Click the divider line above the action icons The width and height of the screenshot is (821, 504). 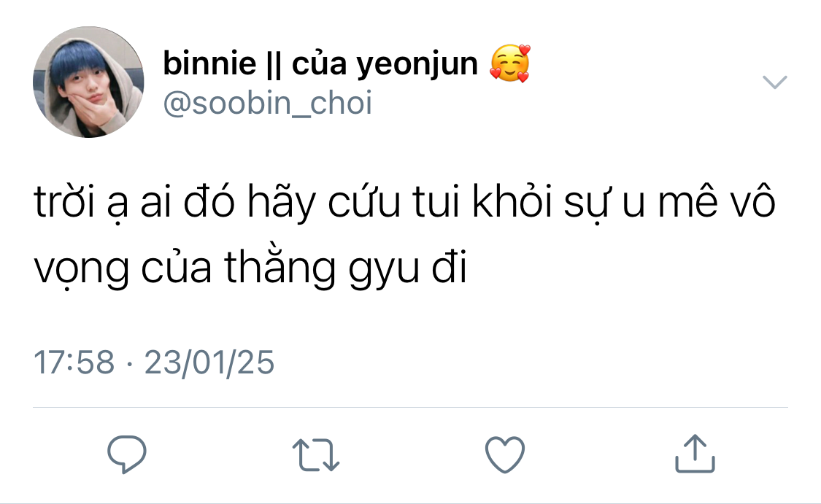410,407
